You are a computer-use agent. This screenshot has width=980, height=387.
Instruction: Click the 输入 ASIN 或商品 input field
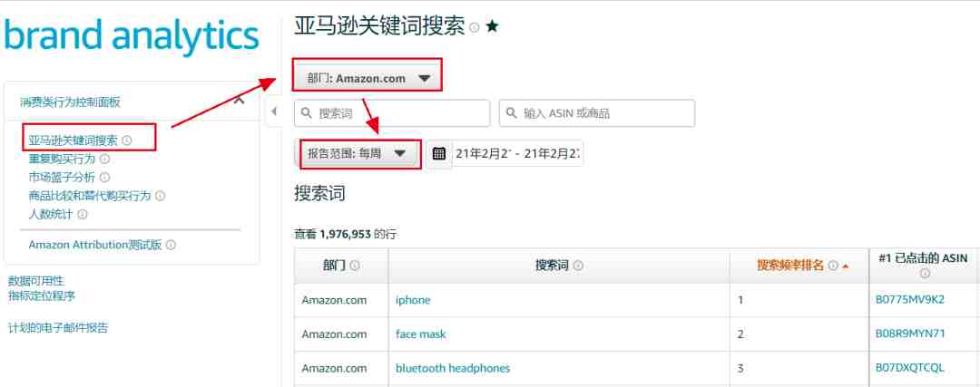(x=597, y=113)
